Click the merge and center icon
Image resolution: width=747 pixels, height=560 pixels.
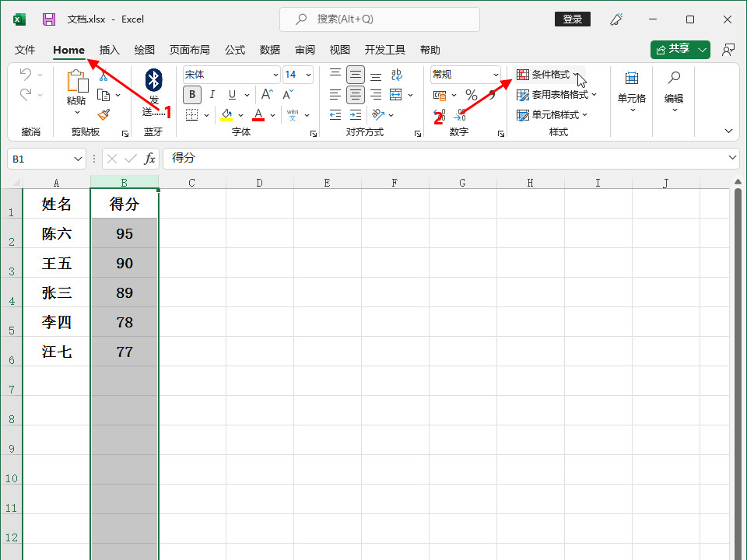pos(396,95)
